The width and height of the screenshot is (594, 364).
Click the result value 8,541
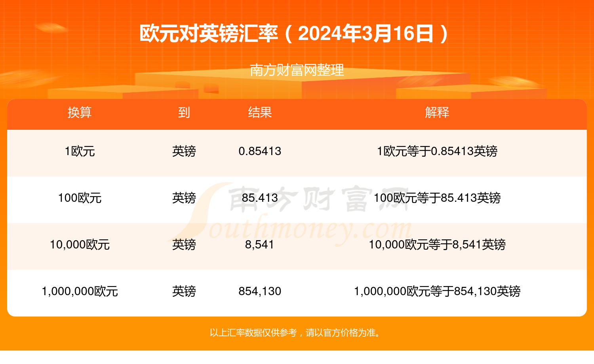click(x=260, y=245)
